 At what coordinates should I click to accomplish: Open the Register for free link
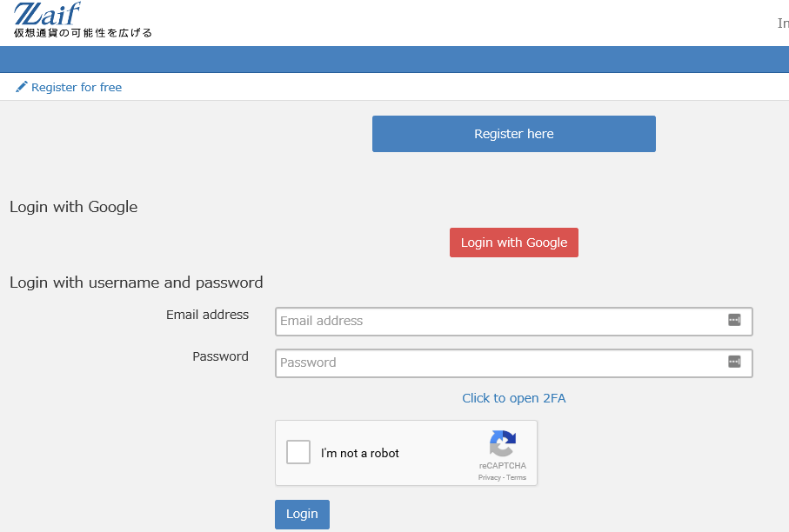point(77,88)
